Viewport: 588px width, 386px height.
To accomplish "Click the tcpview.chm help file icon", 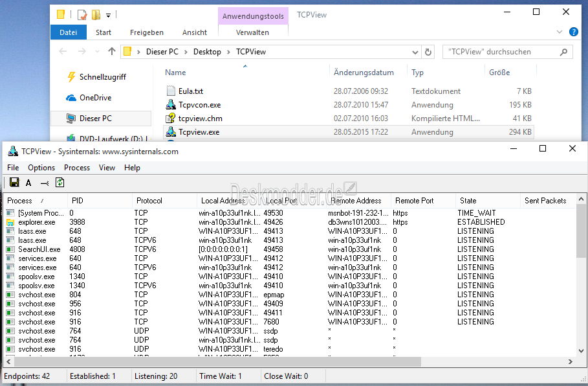I will click(x=171, y=118).
